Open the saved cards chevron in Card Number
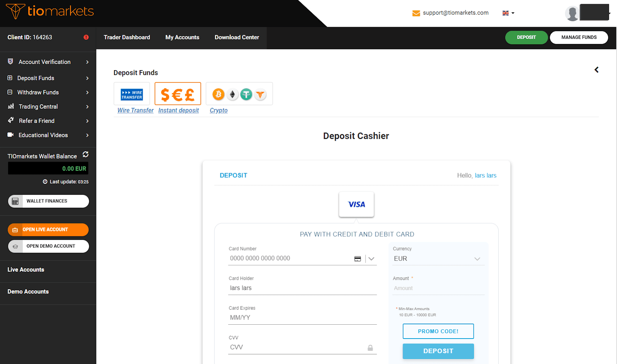Viewport: 617px width, 364px height. [x=371, y=259]
